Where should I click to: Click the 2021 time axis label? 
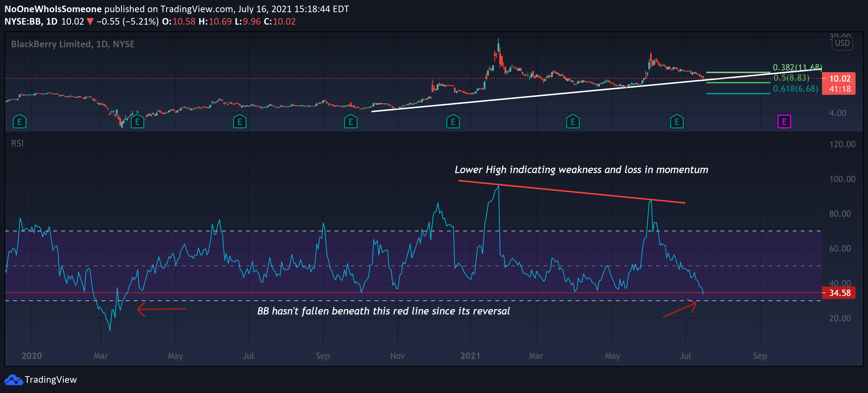click(470, 356)
